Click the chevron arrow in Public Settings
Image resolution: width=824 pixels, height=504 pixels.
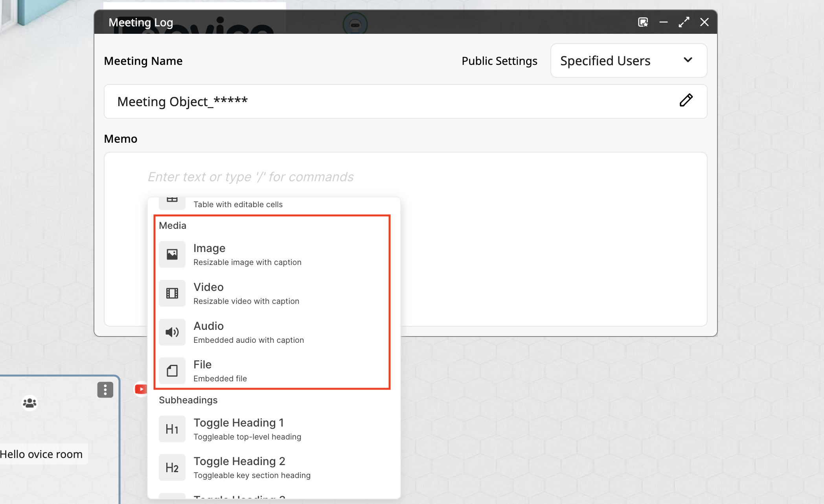coord(688,60)
